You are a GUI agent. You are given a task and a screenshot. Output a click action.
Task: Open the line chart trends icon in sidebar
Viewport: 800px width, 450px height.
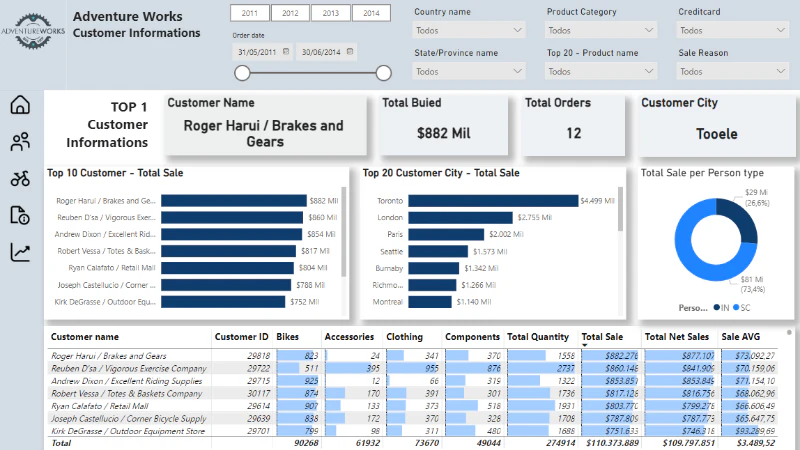(x=20, y=252)
